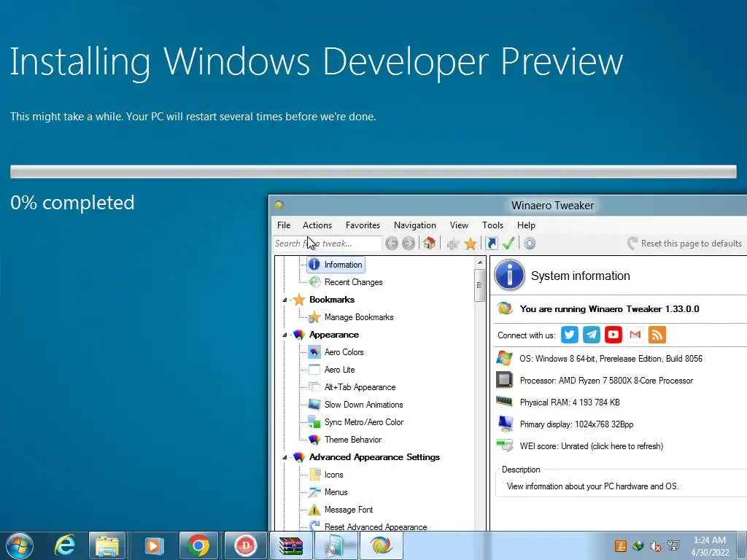Click the back navigation arrow in Winaero toolbar

tap(392, 244)
